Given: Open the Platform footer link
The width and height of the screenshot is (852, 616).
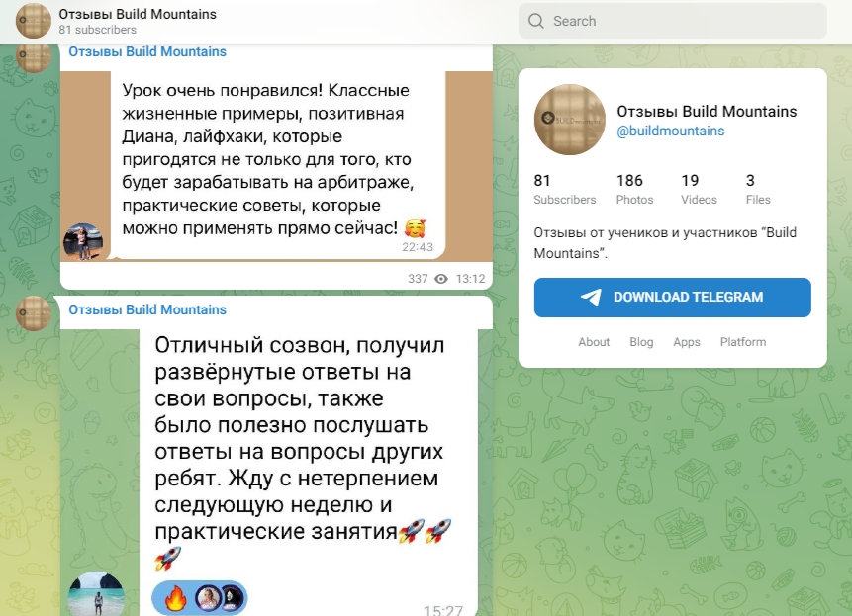Looking at the screenshot, I should [x=743, y=342].
